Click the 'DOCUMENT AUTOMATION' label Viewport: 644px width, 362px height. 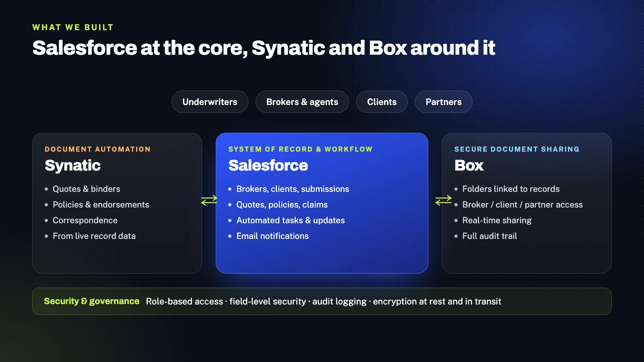[x=98, y=149]
